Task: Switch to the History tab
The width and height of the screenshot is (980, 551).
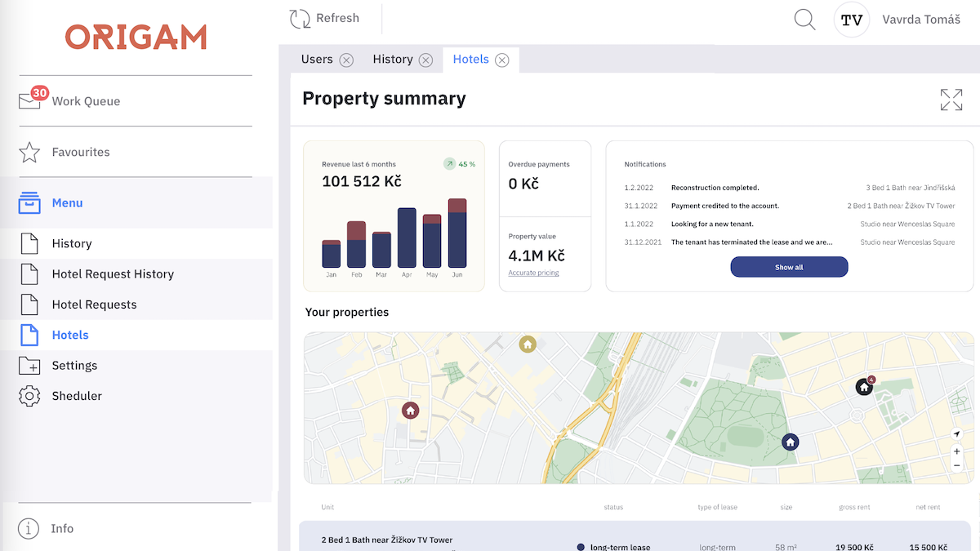Action: pos(393,60)
